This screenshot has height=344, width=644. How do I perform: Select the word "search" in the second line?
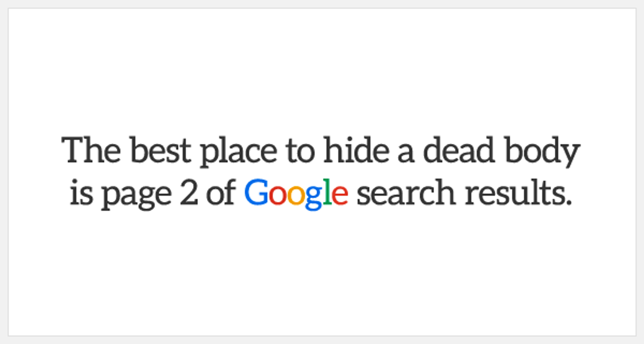pos(406,192)
